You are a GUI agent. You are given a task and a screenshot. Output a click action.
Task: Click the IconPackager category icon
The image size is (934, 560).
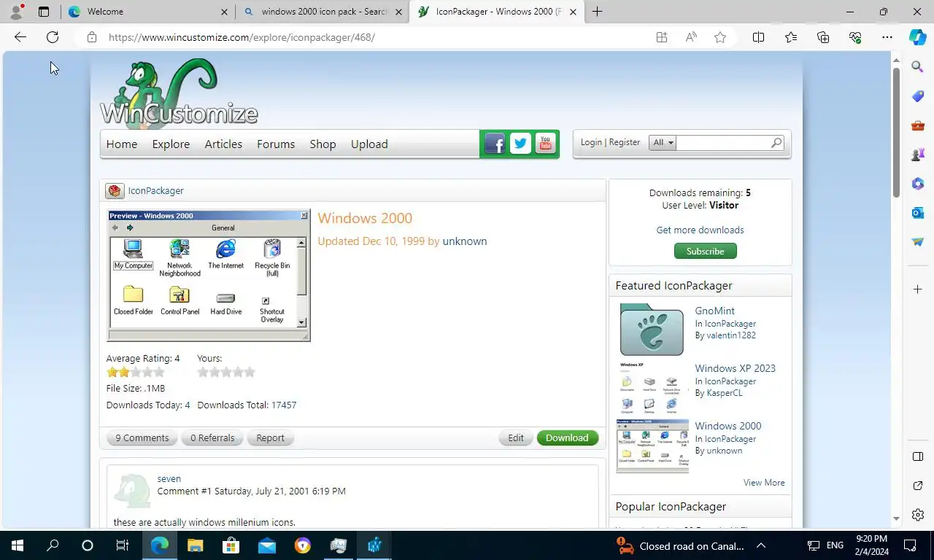point(115,191)
